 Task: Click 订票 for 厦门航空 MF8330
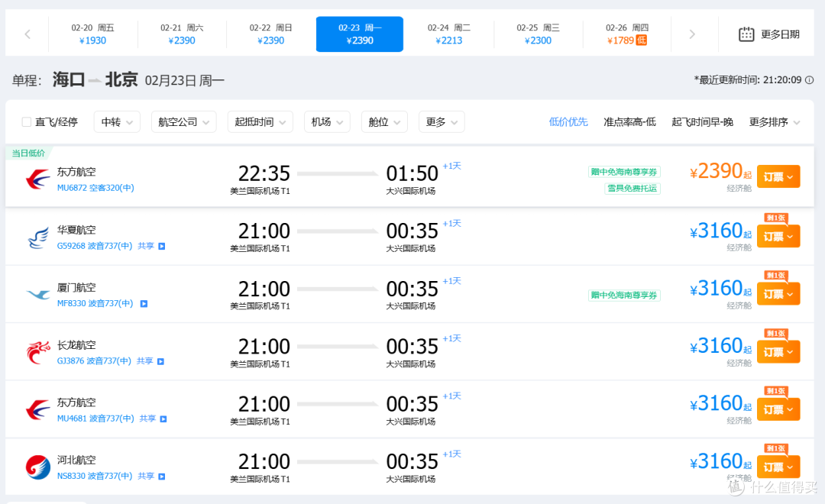click(778, 294)
